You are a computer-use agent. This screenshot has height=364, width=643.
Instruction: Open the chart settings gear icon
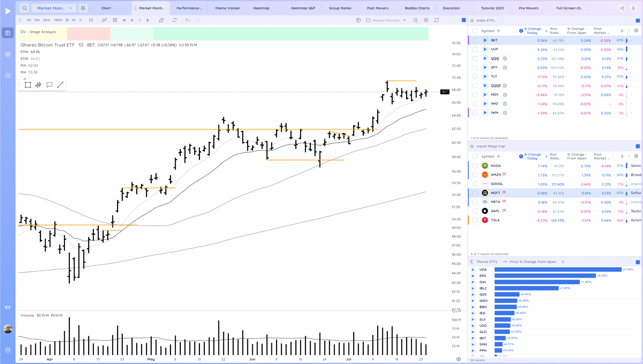426,20
